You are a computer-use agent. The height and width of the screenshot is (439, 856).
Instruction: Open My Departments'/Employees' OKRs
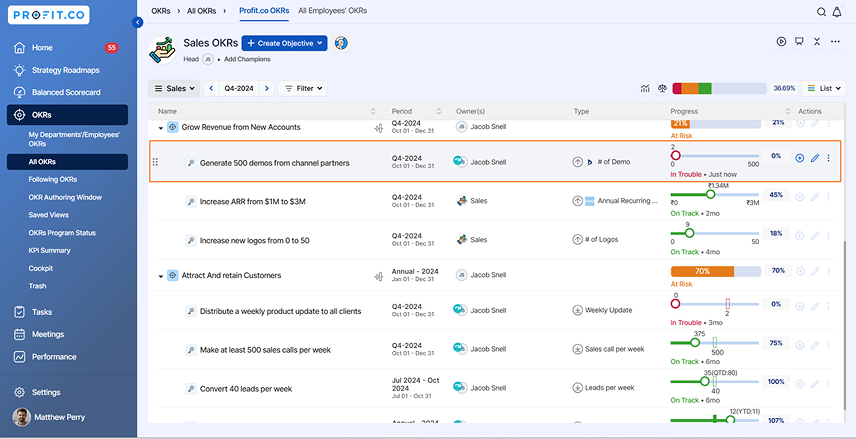(x=74, y=139)
